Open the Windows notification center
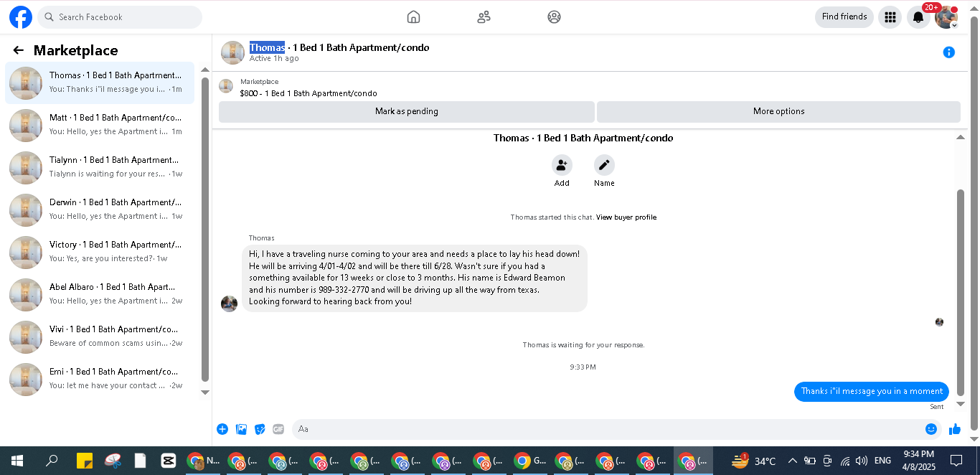The height and width of the screenshot is (475, 980). point(956,461)
